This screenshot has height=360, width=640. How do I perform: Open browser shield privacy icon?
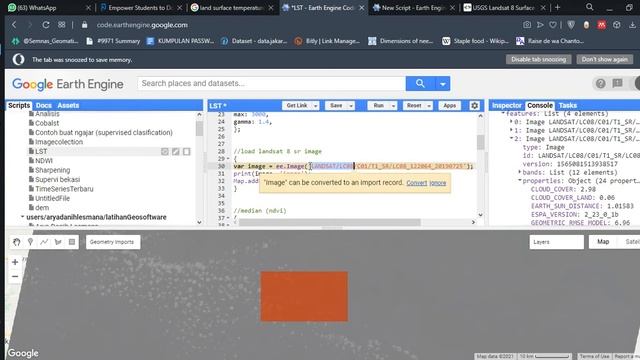click(571, 25)
